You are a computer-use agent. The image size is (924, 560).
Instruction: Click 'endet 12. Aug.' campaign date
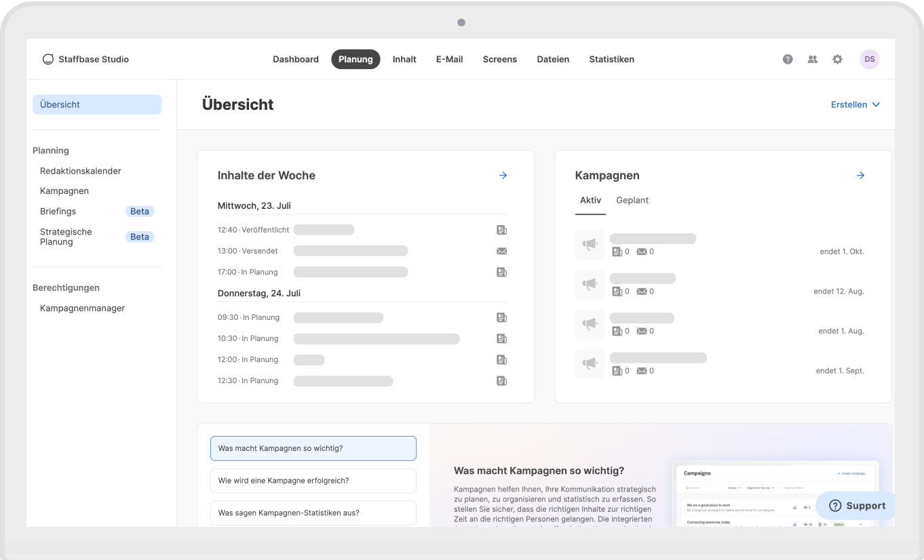click(x=839, y=292)
